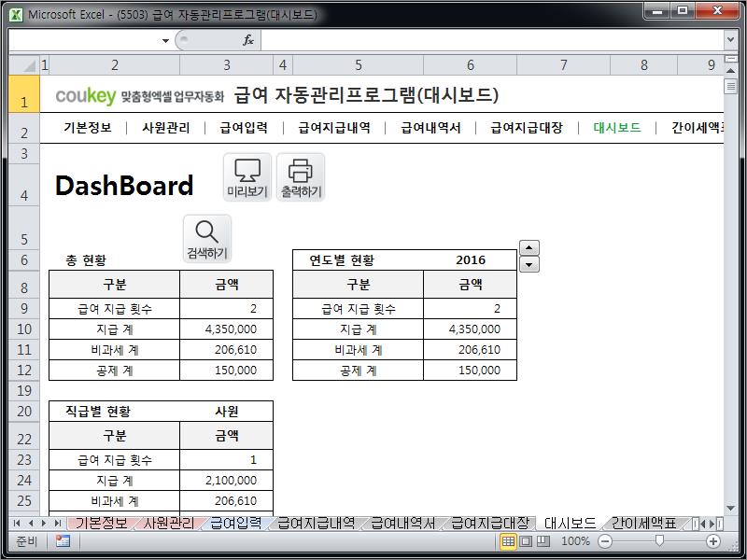Click the 미리보기 preview monitor icon button
This screenshot has width=747, height=560.
point(247,177)
